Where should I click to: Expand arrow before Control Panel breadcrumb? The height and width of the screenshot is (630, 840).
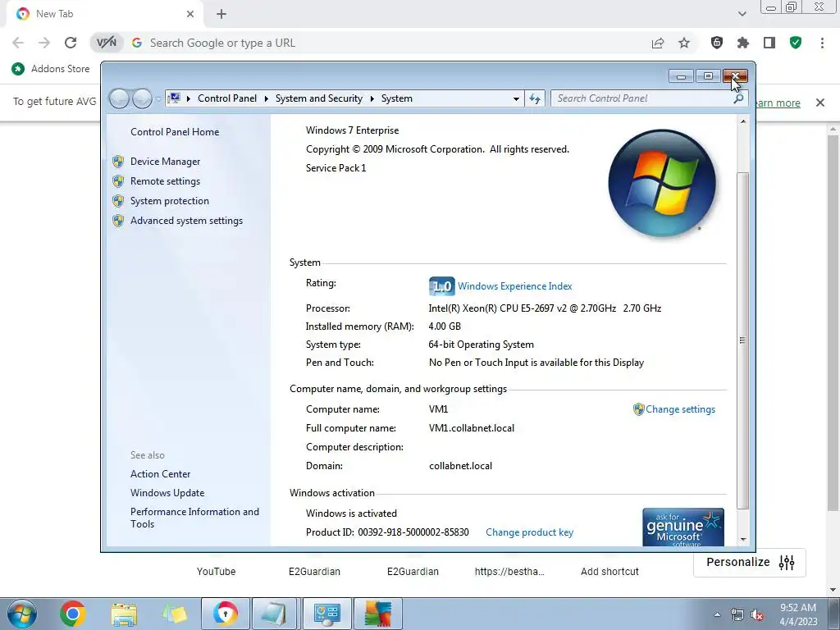[188, 98]
